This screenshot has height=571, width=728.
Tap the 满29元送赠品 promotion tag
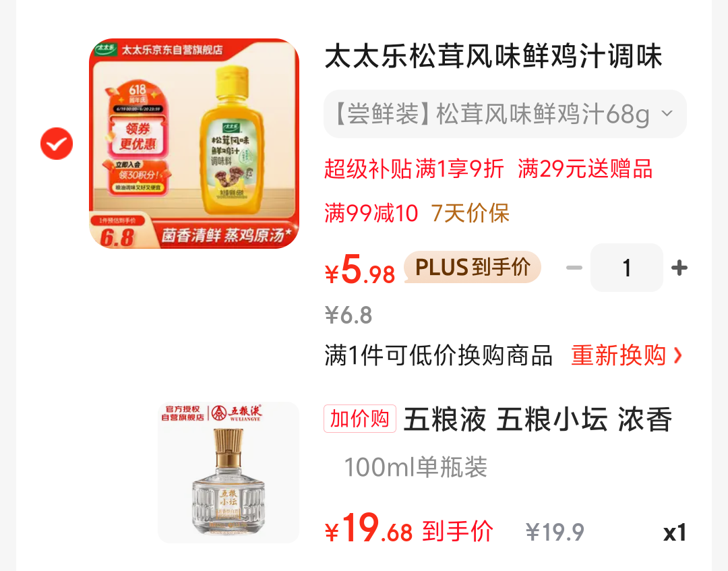(x=585, y=169)
